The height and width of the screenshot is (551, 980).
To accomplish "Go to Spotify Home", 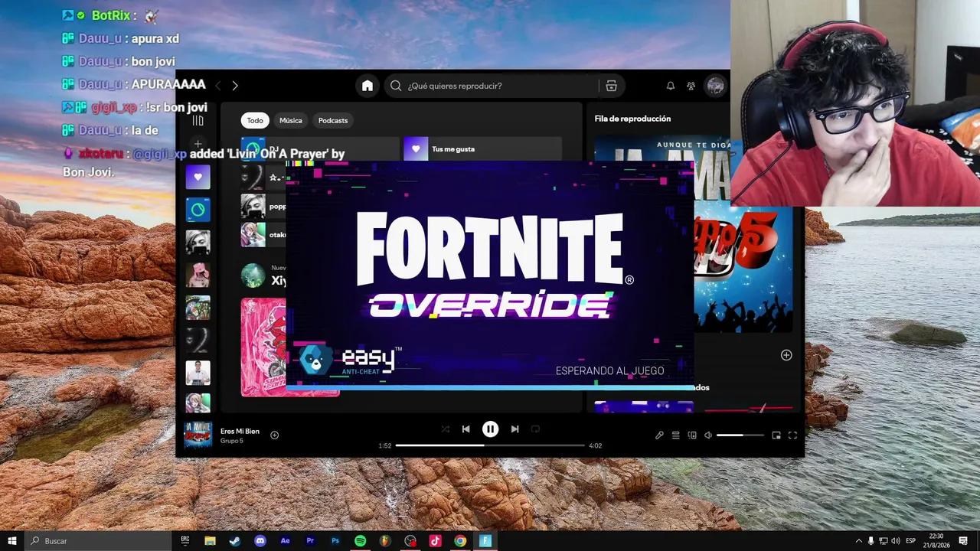I will pyautogui.click(x=367, y=86).
